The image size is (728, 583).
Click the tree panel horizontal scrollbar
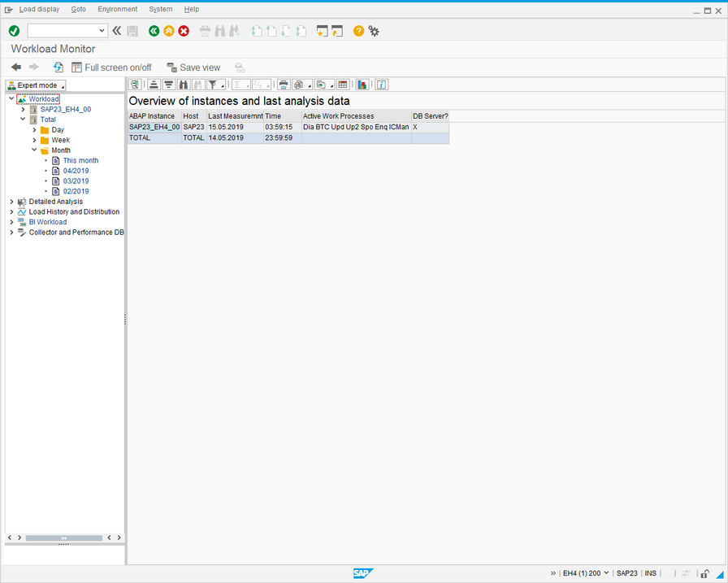point(63,538)
